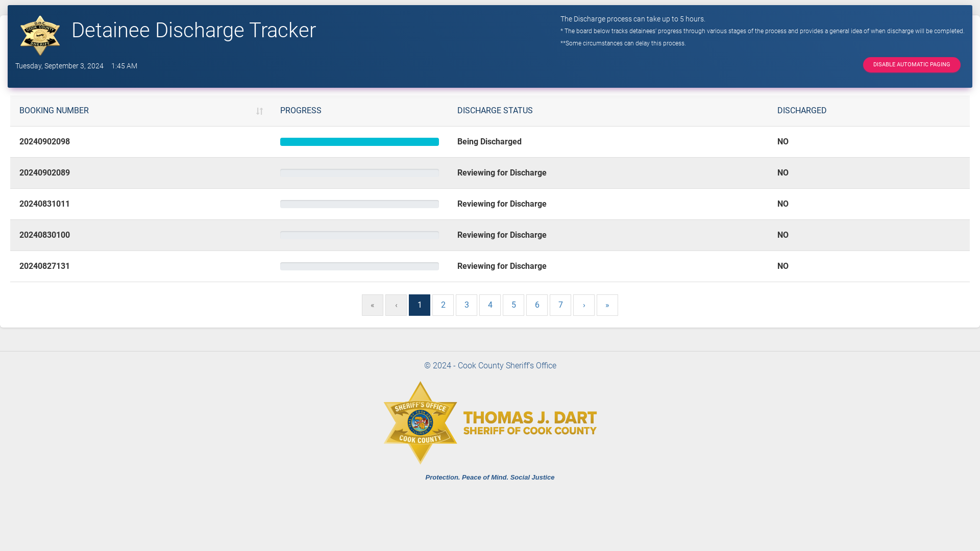The image size is (980, 551).
Task: Click the progress bar for booking 20240831011
Action: tap(359, 204)
